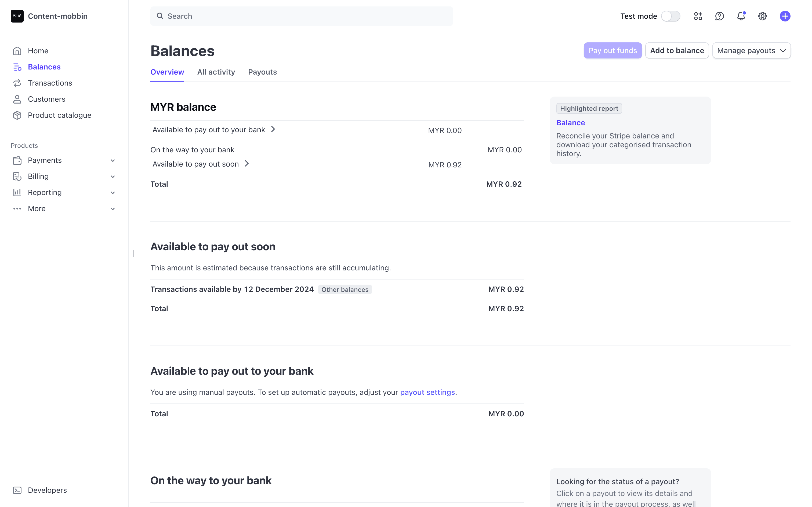Open the payout settings link
812x507 pixels.
click(x=427, y=392)
